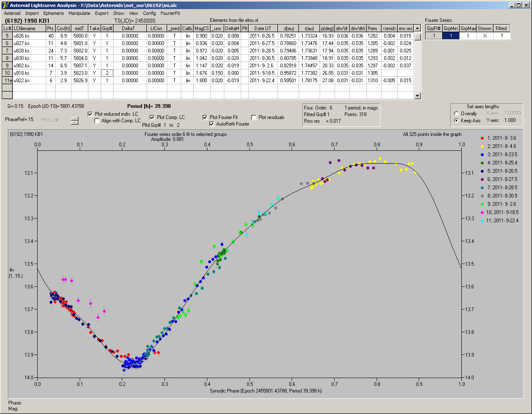Click GrpMin cell in Fourier Series table
532x414 pixels.
[x=451, y=36]
